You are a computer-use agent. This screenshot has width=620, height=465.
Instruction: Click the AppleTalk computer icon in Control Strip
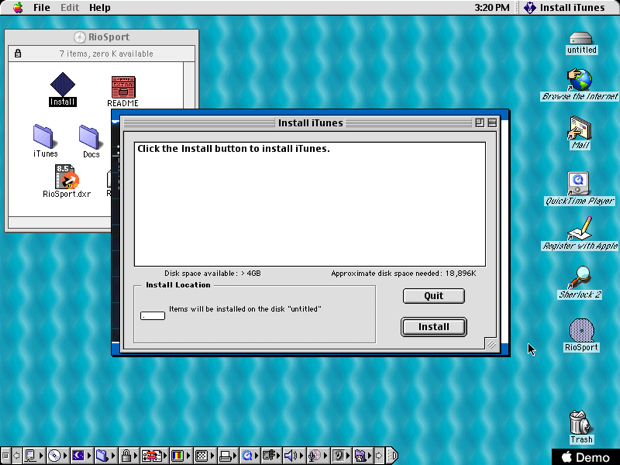pyautogui.click(x=30, y=456)
